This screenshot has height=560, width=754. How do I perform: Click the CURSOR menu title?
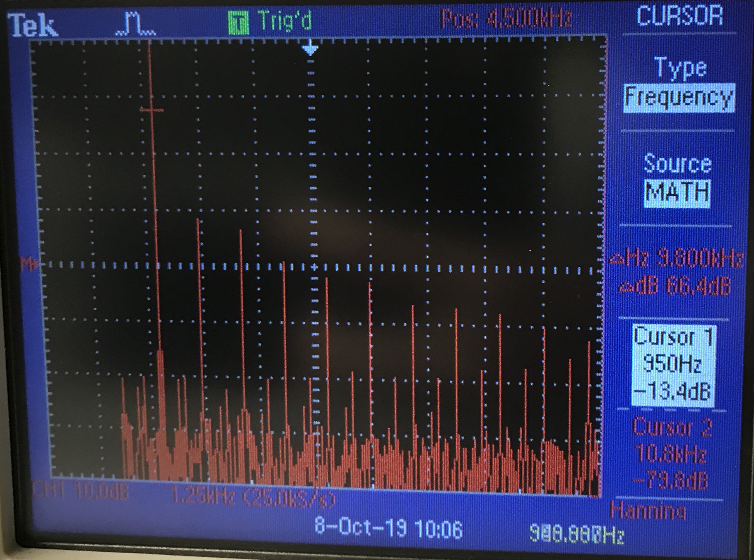tap(680, 16)
